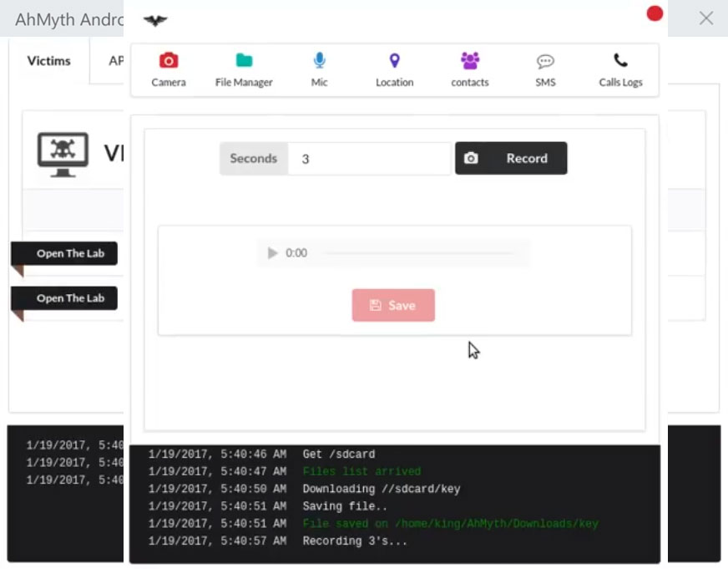The height and width of the screenshot is (569, 728).
Task: Click the AhMyth bat logo icon
Action: [155, 20]
